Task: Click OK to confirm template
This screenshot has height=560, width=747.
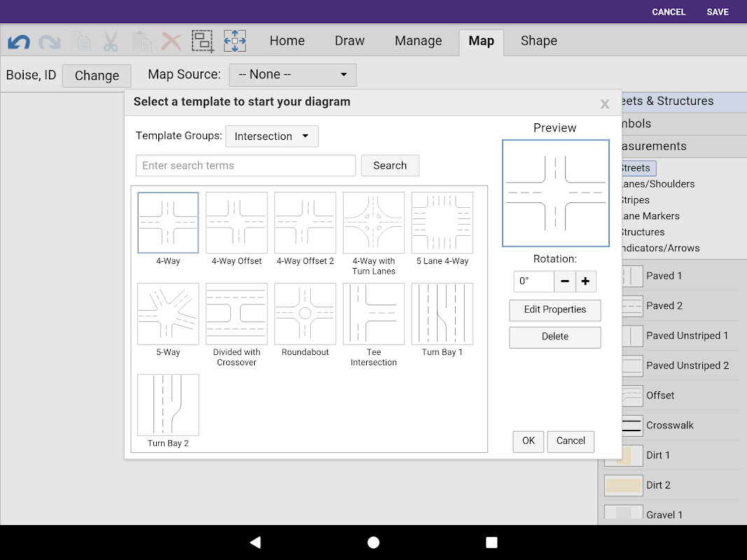Action: (528, 441)
